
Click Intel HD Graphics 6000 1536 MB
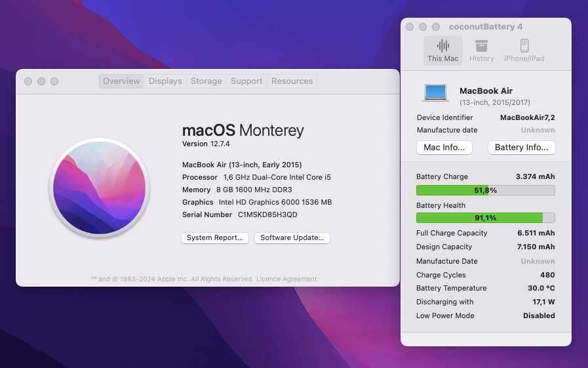[x=275, y=202]
